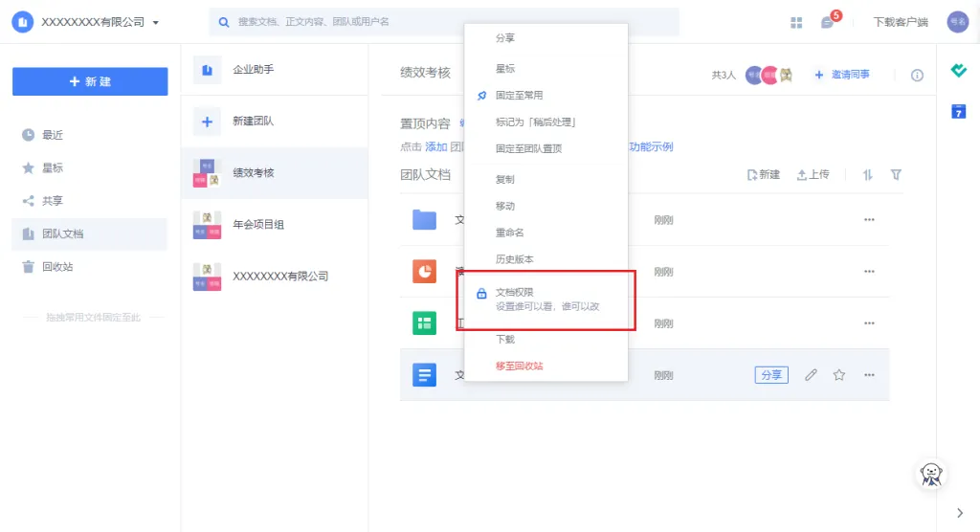Choose 固定至常用 in context menu

point(546,96)
